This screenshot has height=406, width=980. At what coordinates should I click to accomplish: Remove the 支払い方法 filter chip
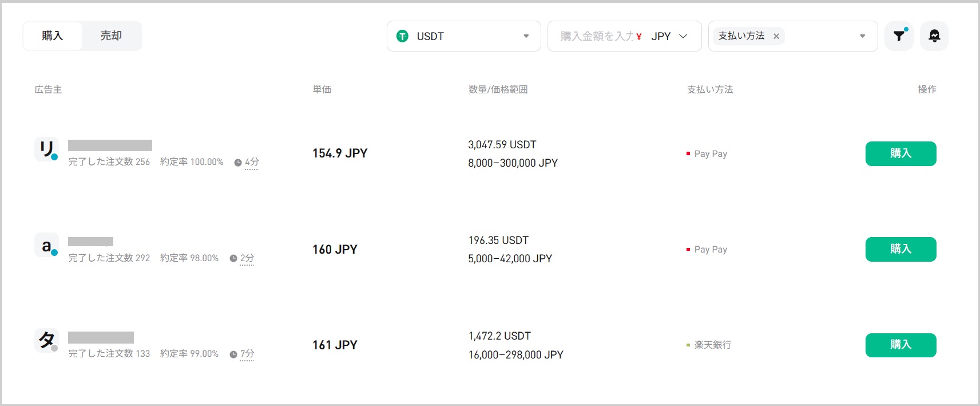tap(776, 36)
